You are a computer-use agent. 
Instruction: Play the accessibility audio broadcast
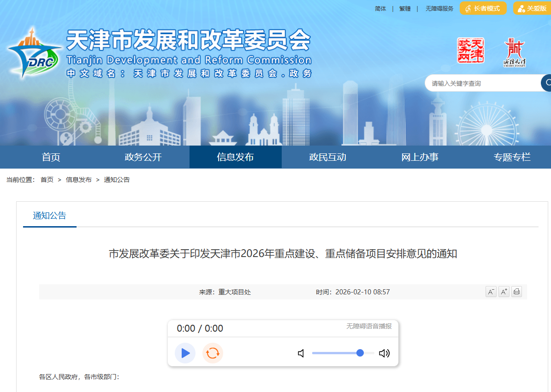click(x=185, y=353)
